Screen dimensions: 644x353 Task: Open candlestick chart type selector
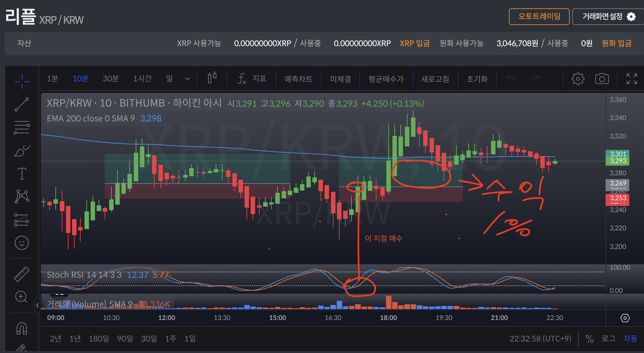pyautogui.click(x=212, y=78)
